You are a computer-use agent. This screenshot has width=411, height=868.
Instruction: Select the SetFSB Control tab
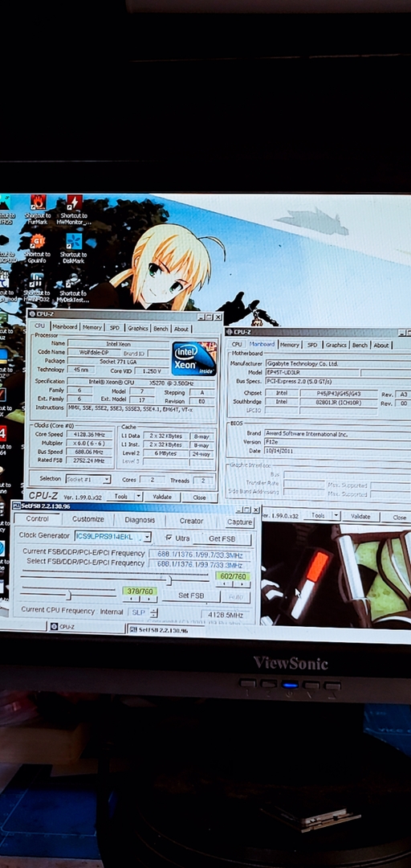pyautogui.click(x=37, y=518)
